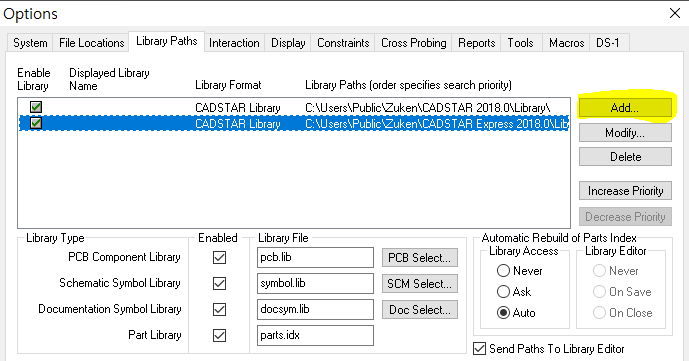Click SCM Select... button
The height and width of the screenshot is (361, 689).
pyautogui.click(x=420, y=284)
